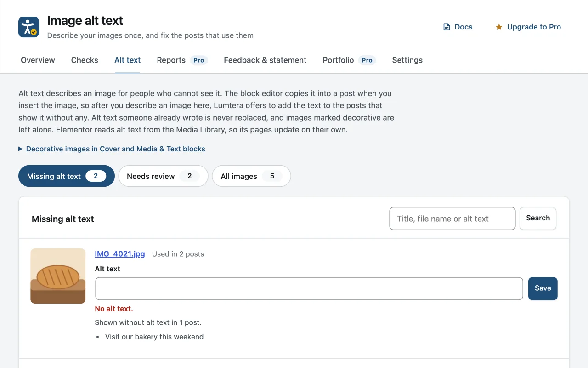
Task: Click the Upgrade to Pro star icon
Action: 499,27
